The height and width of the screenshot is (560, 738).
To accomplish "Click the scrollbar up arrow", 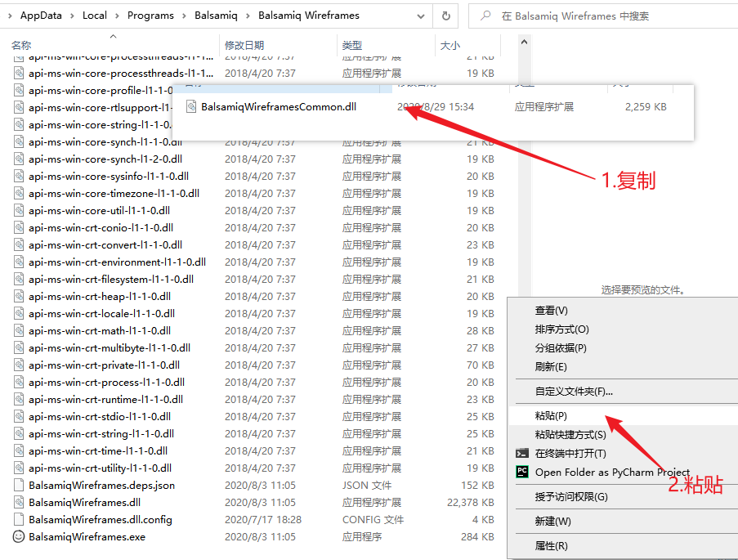I will 525,42.
